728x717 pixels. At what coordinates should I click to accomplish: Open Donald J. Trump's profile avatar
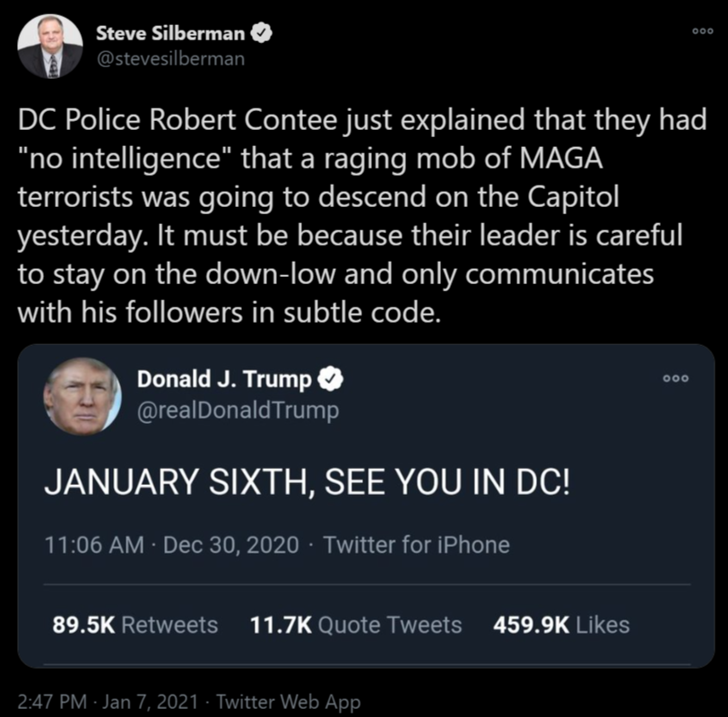[x=82, y=396]
